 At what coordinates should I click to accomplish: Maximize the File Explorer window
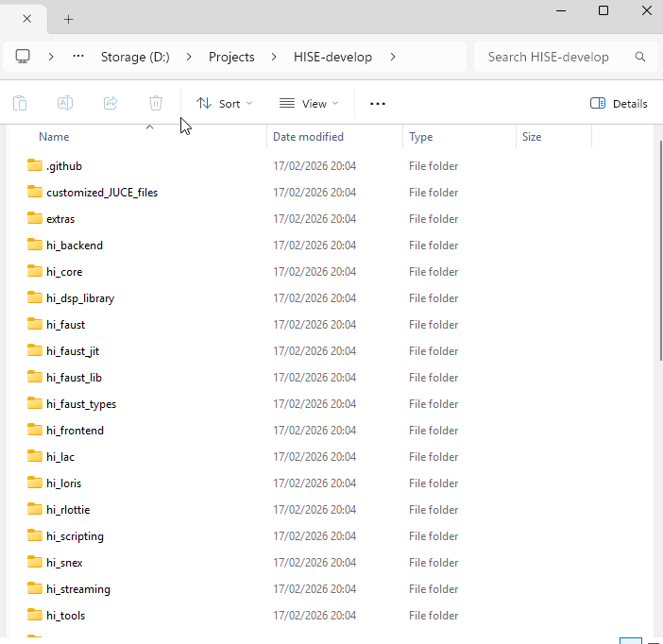pos(603,11)
